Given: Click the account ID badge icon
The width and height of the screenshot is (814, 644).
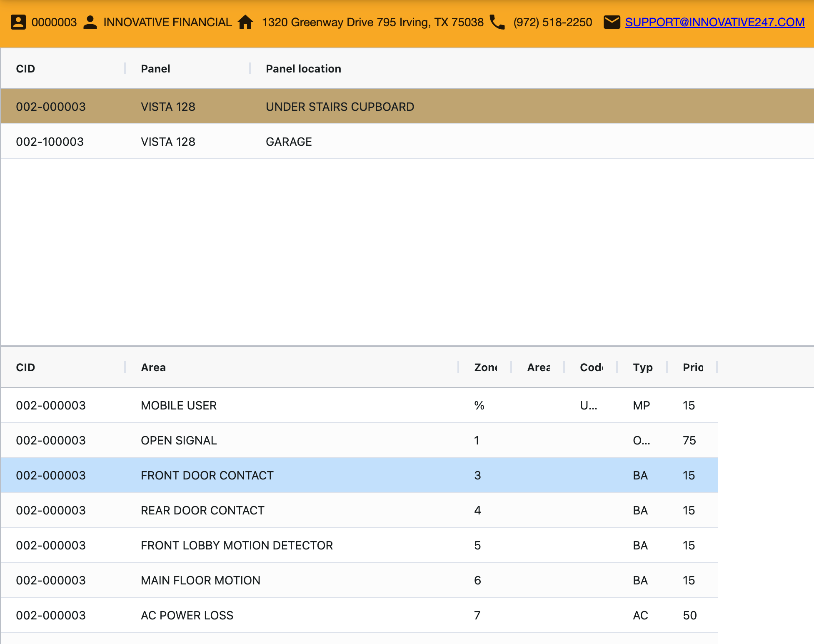Looking at the screenshot, I should (x=18, y=22).
